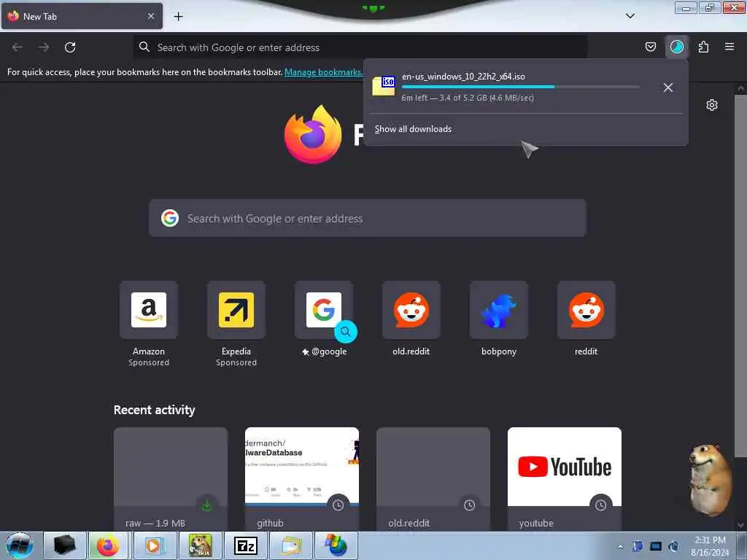Click the Recent activity heading

[155, 410]
